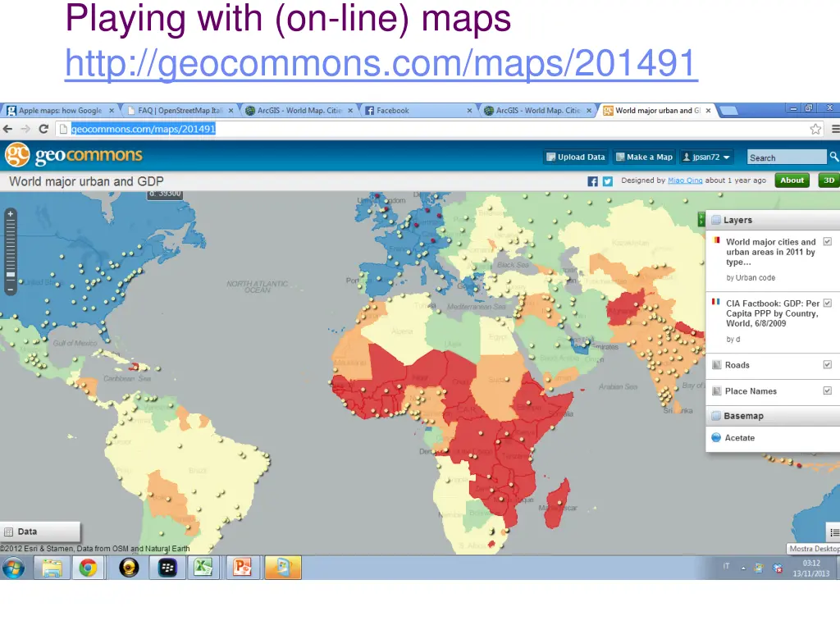Image resolution: width=840 pixels, height=630 pixels.
Task: Open BlackBerry app from taskbar
Action: coord(167,568)
